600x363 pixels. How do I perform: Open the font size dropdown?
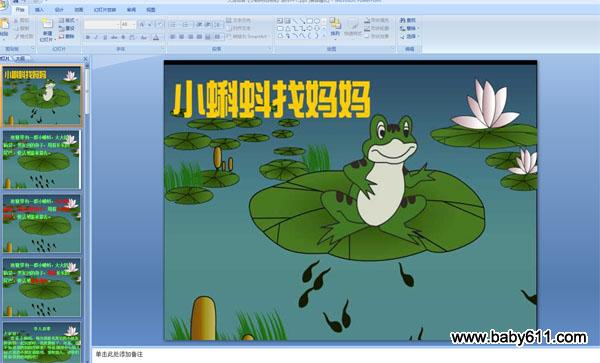tap(128, 25)
